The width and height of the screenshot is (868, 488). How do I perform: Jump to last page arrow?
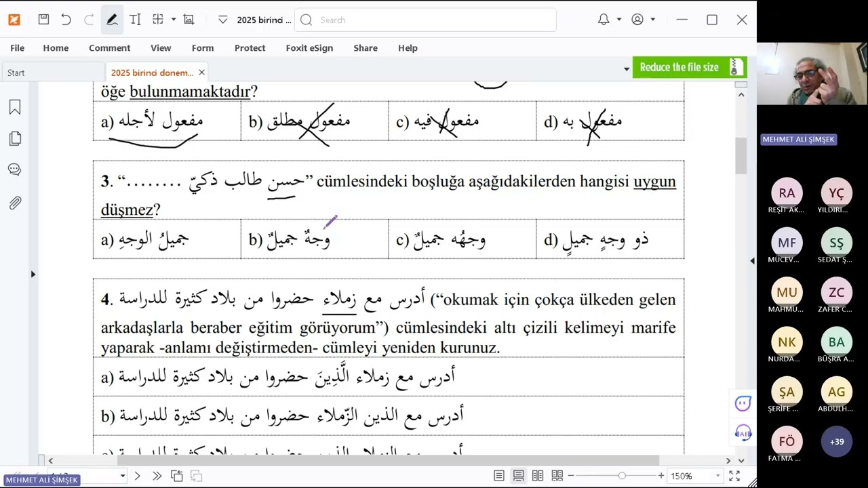(x=157, y=476)
